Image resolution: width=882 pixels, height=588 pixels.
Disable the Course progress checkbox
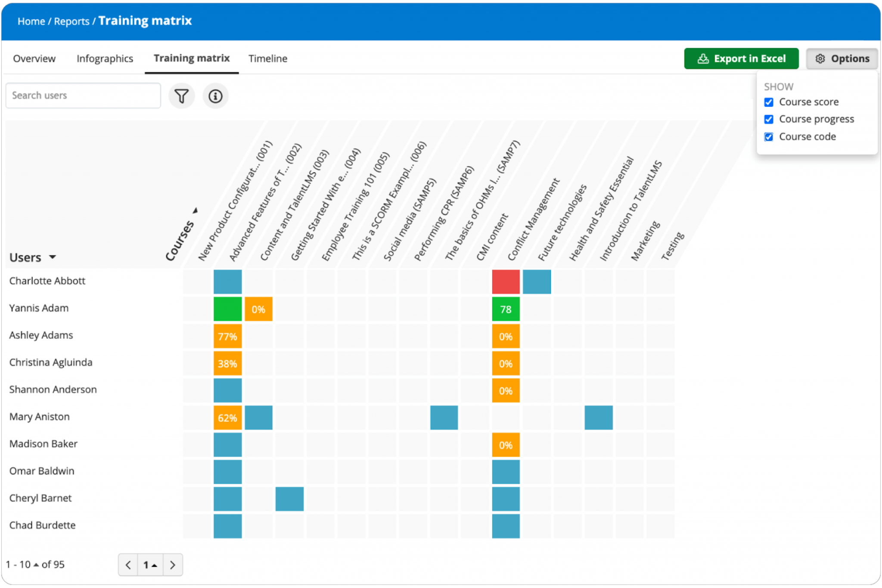pyautogui.click(x=769, y=119)
